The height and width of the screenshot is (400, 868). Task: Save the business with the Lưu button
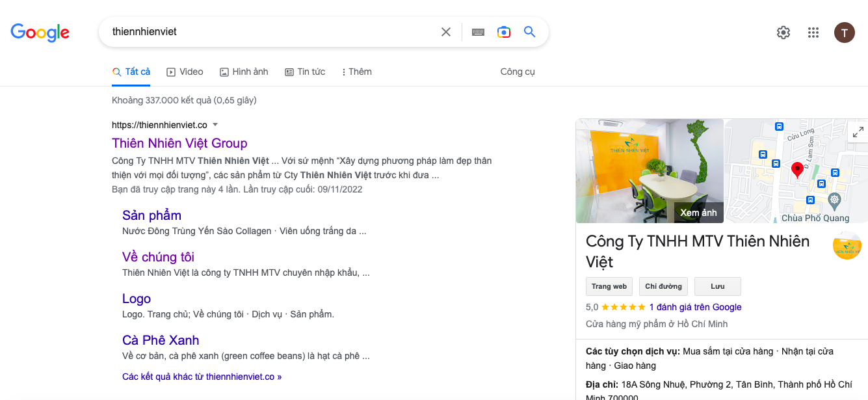pos(717,286)
